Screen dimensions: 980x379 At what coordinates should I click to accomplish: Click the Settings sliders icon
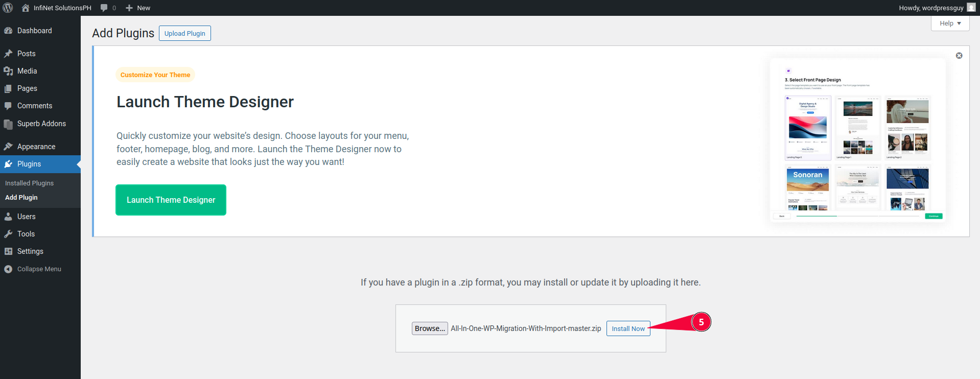click(x=8, y=251)
